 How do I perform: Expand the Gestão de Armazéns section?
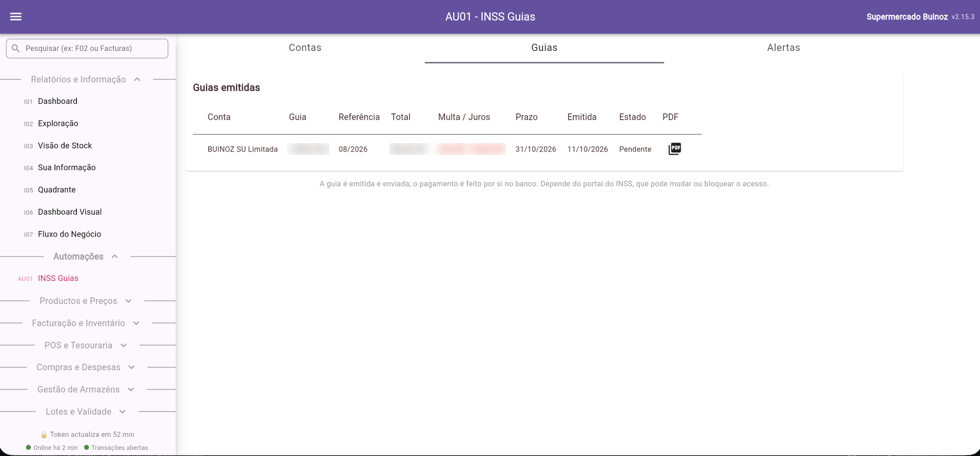[86, 389]
